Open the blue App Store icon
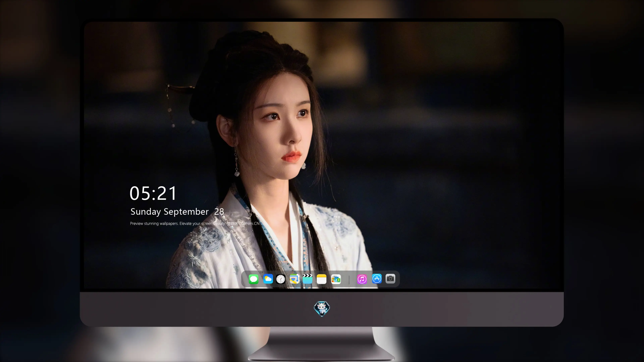Image resolution: width=644 pixels, height=362 pixels. [x=377, y=279]
